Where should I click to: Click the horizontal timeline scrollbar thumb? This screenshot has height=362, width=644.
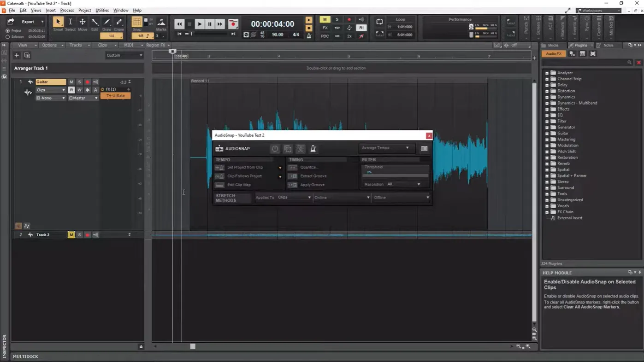tap(193, 346)
